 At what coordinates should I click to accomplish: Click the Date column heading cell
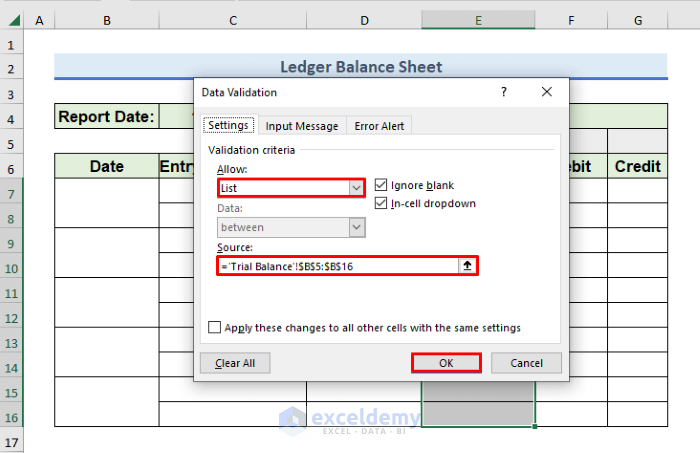click(106, 166)
